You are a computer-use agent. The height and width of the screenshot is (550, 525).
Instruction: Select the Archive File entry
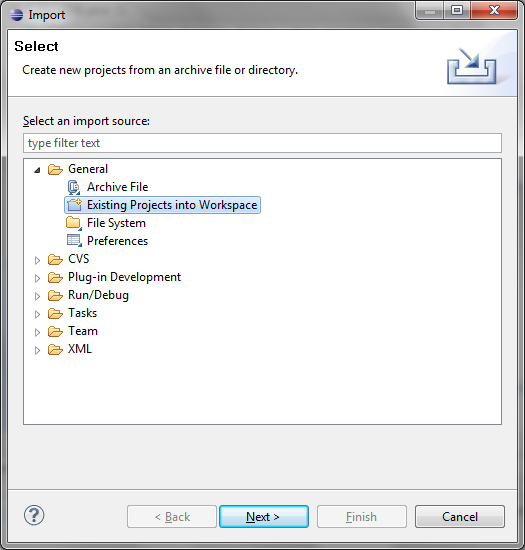pyautogui.click(x=117, y=187)
